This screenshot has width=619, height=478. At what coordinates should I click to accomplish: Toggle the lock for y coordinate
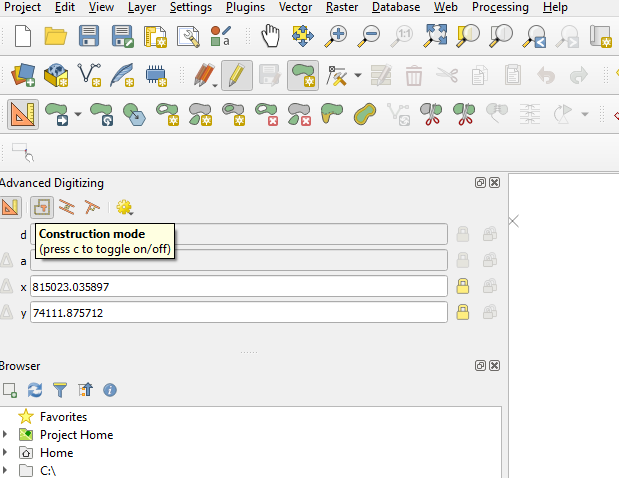pyautogui.click(x=463, y=313)
